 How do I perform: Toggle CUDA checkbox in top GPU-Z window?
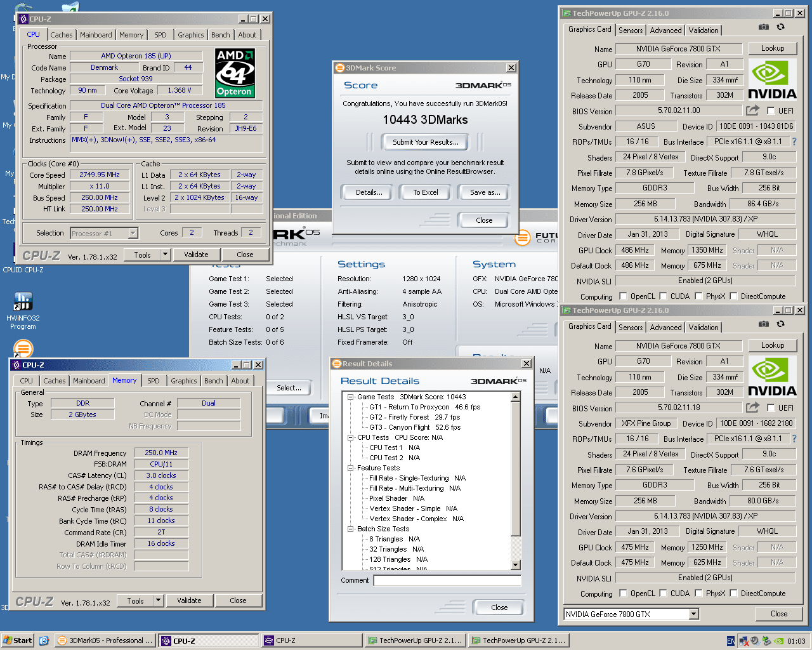(x=663, y=296)
